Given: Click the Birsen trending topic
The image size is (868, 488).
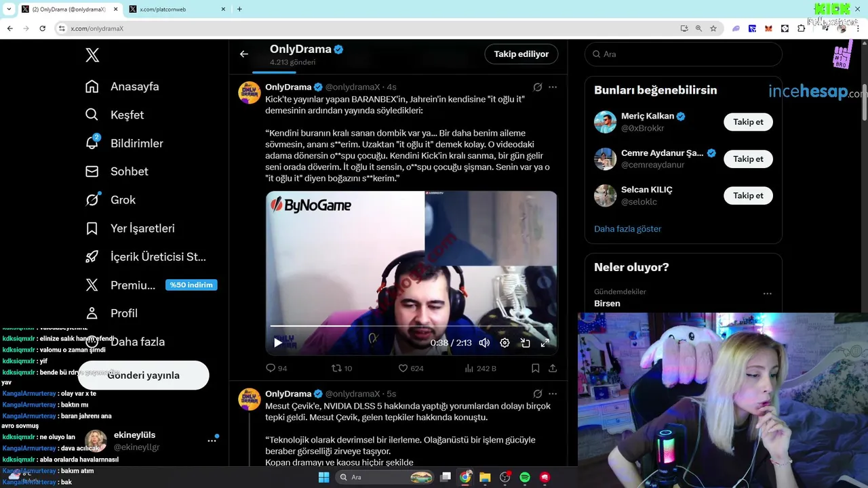Looking at the screenshot, I should 607,304.
